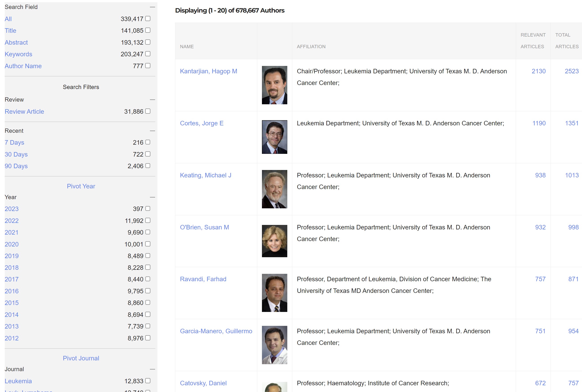Open O'Brien's 998 total articles
582x392 pixels.
point(573,227)
